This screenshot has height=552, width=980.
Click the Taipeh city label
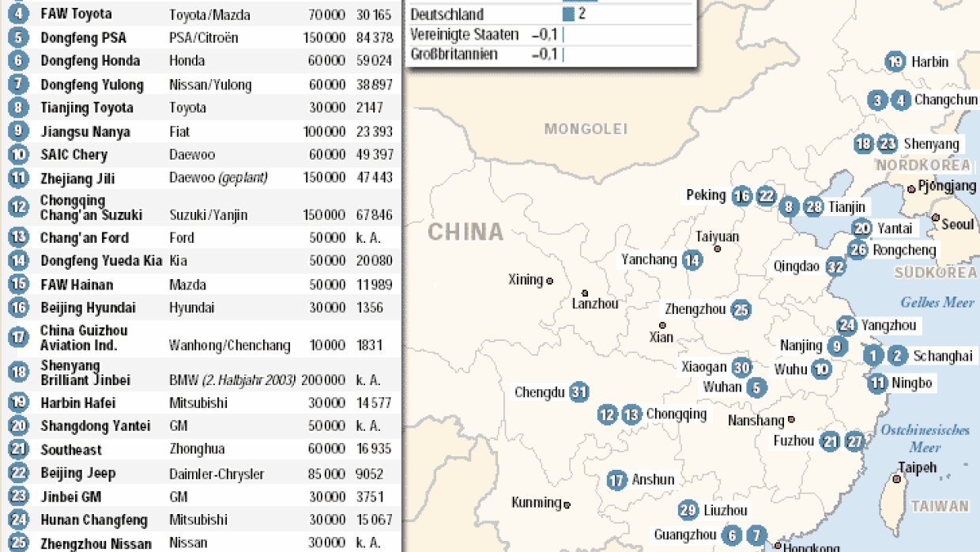pos(917,467)
